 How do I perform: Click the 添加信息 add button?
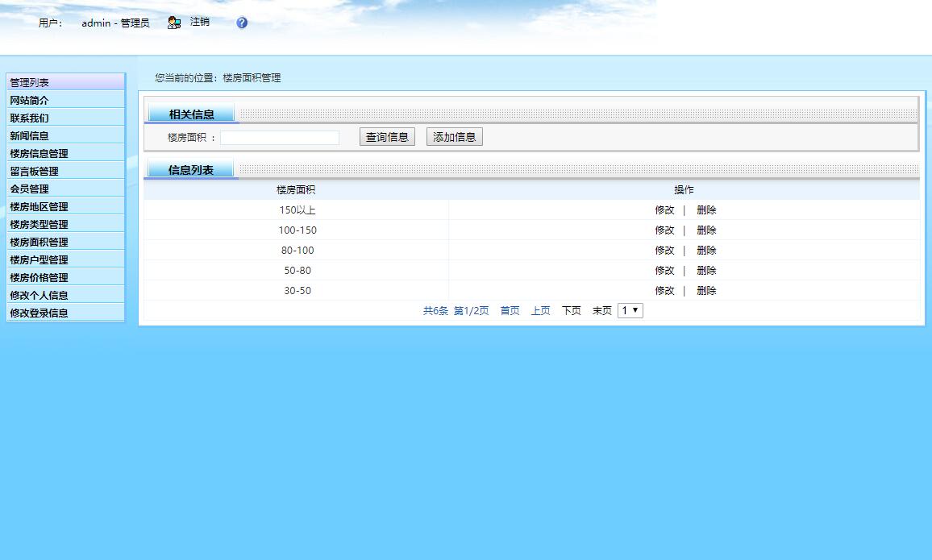click(x=453, y=136)
